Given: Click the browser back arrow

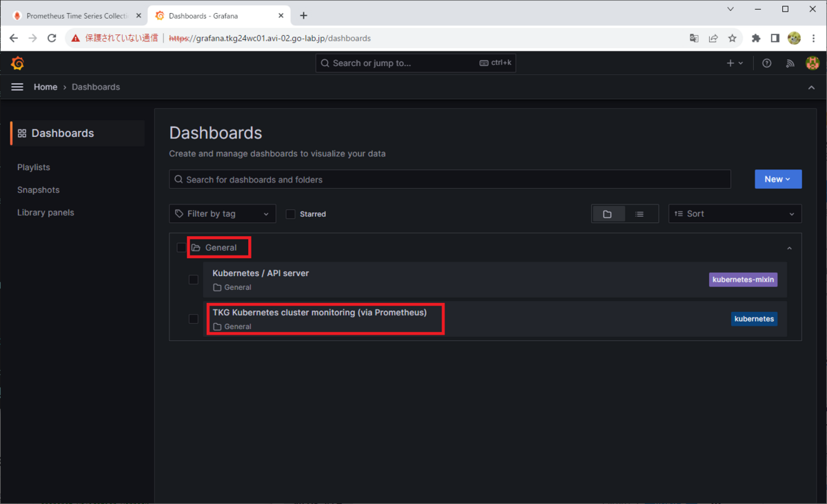Looking at the screenshot, I should [x=14, y=39].
